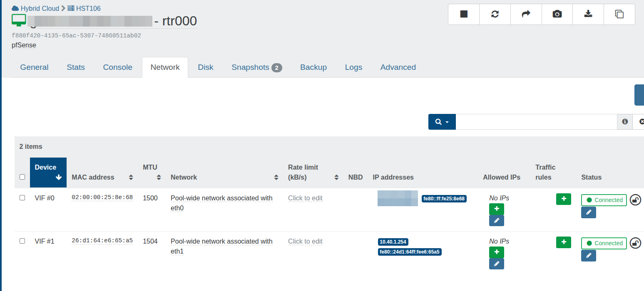Toggle the select-all checkbox in header
Image resolution: width=644 pixels, height=291 pixels.
tap(22, 177)
